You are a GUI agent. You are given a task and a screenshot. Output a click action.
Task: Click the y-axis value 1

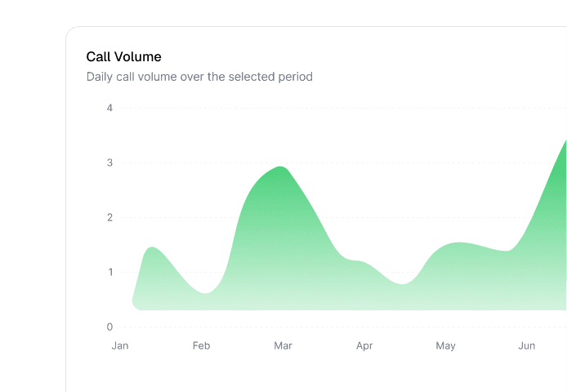click(x=110, y=272)
